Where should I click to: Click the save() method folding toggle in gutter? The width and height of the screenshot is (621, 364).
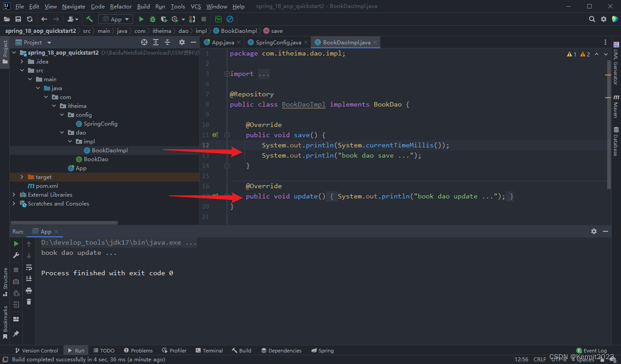pyautogui.click(x=227, y=135)
